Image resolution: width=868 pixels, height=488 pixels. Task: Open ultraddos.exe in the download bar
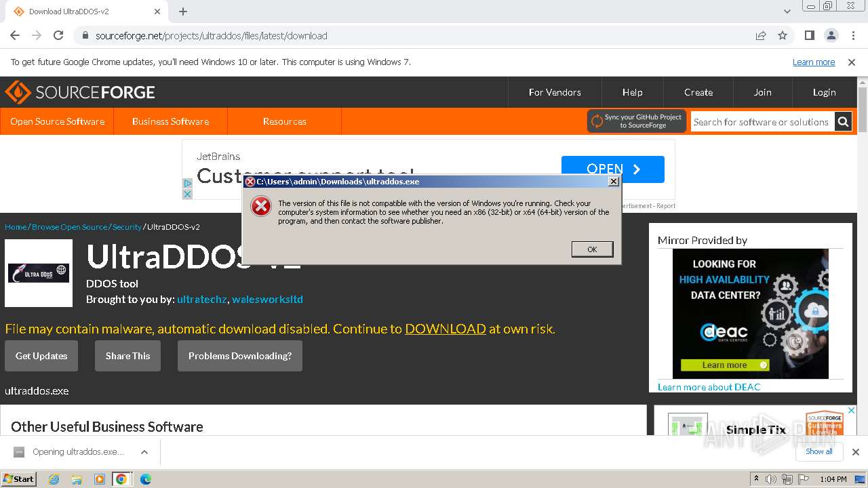(x=69, y=452)
